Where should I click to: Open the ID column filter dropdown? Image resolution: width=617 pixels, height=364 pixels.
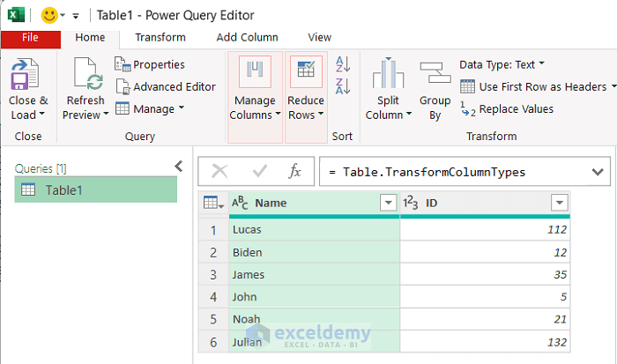(559, 203)
